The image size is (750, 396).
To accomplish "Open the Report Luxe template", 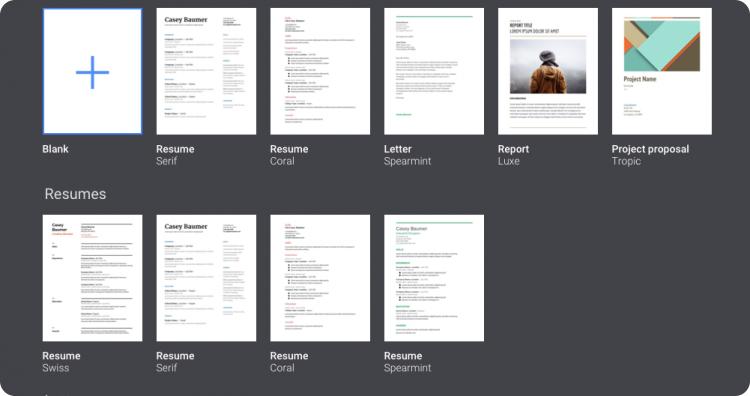I will click(548, 71).
